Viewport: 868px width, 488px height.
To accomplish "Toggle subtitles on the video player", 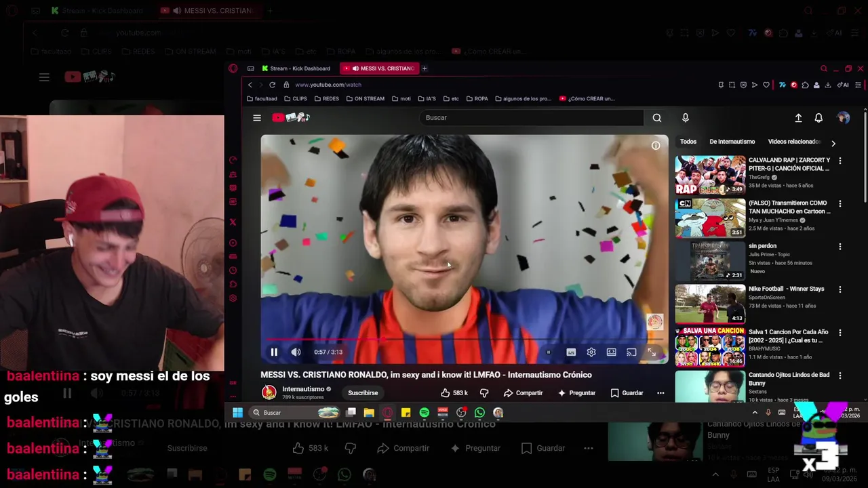I will (x=571, y=352).
